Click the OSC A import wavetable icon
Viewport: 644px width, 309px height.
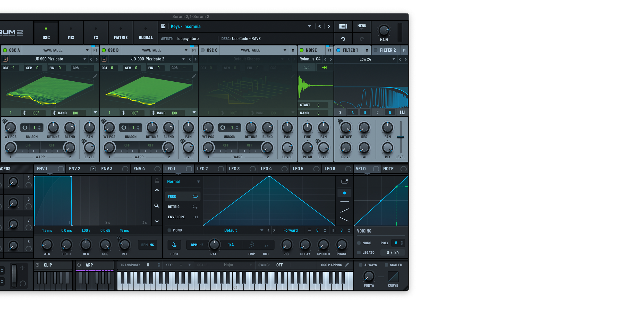(5, 59)
